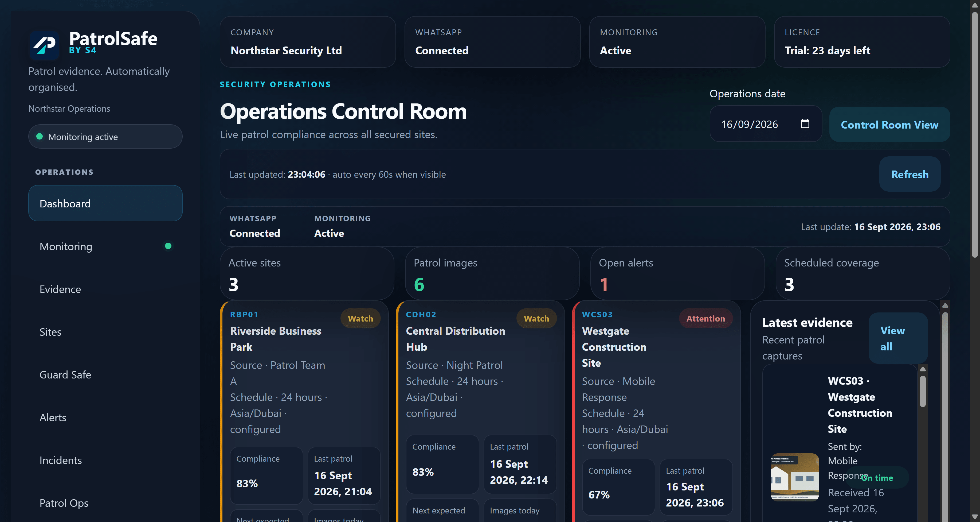The width and height of the screenshot is (980, 522).
Task: Click the On time badge in evidence list
Action: pos(877,477)
